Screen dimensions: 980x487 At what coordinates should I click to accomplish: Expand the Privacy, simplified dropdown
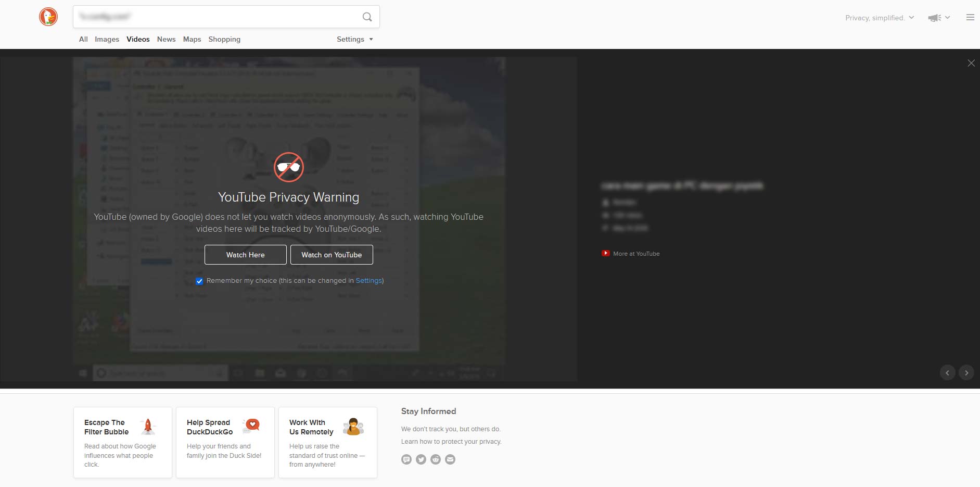point(880,18)
